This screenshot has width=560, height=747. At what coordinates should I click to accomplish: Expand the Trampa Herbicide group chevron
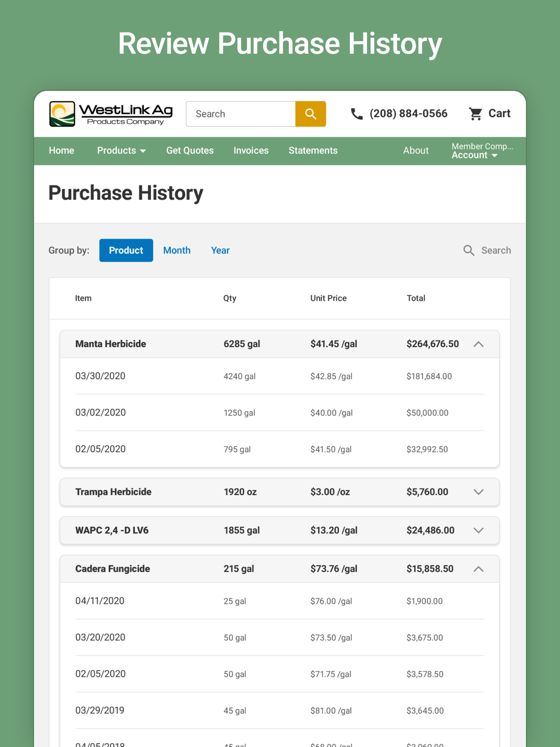[478, 492]
